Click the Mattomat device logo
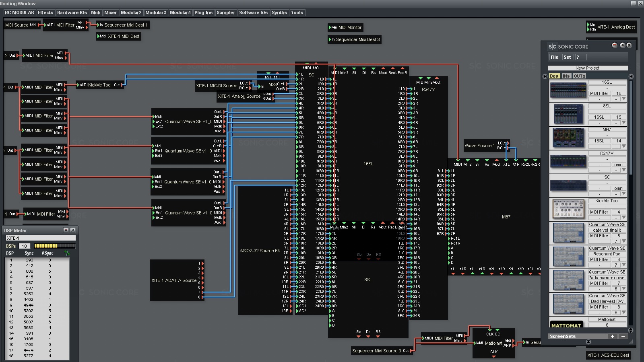Screen dimensions: 644x362 [566, 325]
